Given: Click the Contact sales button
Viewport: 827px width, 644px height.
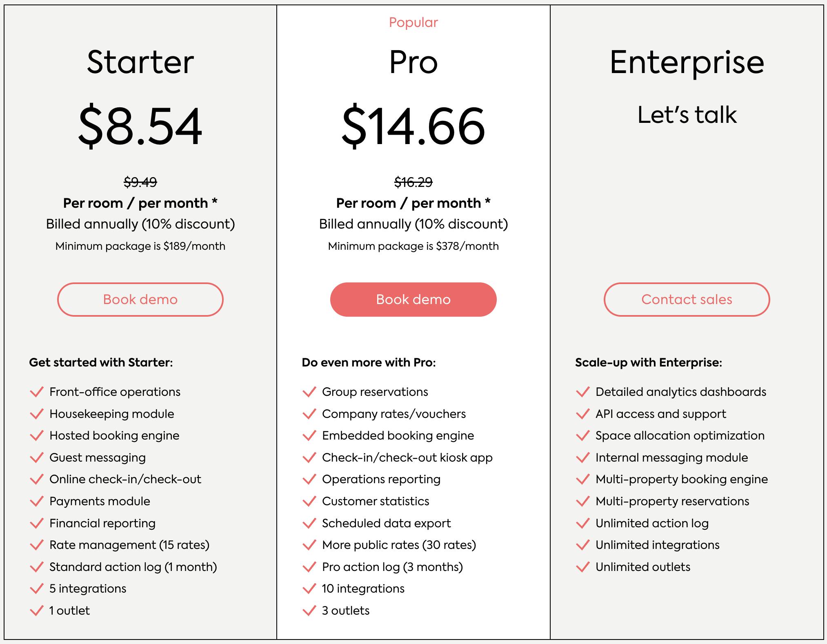Looking at the screenshot, I should pos(687,300).
